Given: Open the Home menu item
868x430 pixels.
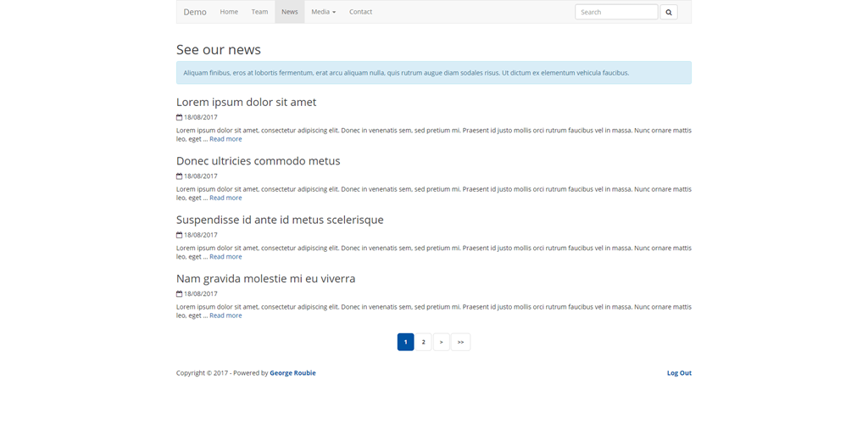Looking at the screenshot, I should tap(229, 12).
